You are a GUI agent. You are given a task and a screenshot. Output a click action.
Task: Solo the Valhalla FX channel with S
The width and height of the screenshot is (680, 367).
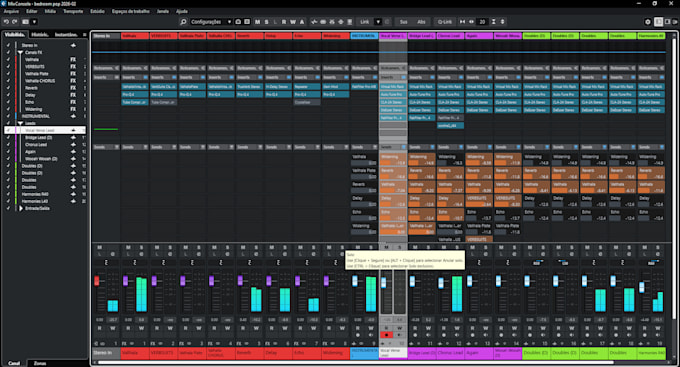141,247
